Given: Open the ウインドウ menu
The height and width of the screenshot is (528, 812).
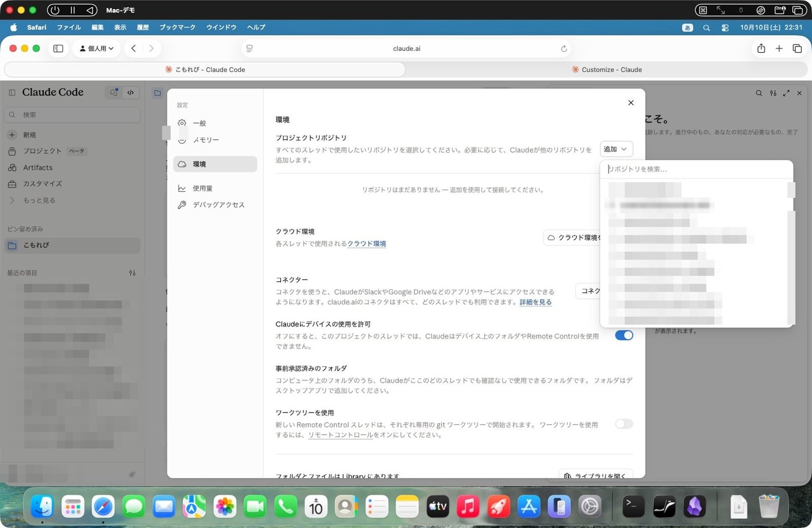Looking at the screenshot, I should pos(221,27).
